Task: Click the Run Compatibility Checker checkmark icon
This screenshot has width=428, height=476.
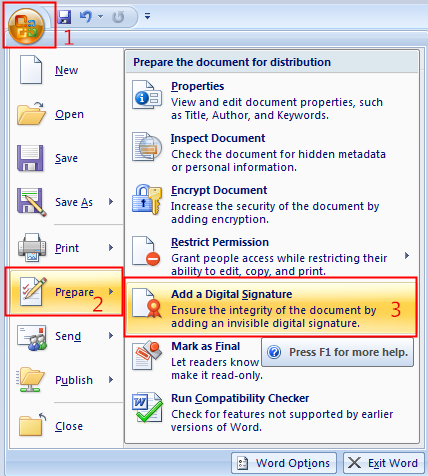Action: point(147,407)
